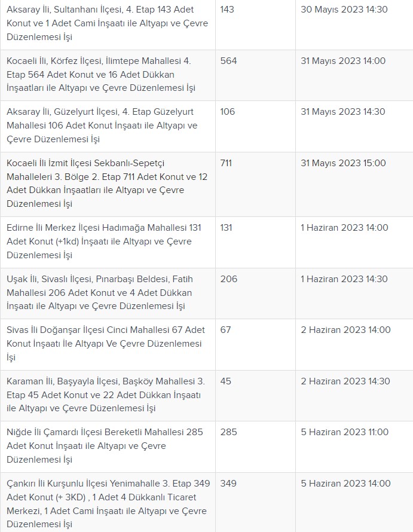Click the Uşak Sivaslı Pınarbaşı project text
Screen dimensions: 413x532
[100, 292]
